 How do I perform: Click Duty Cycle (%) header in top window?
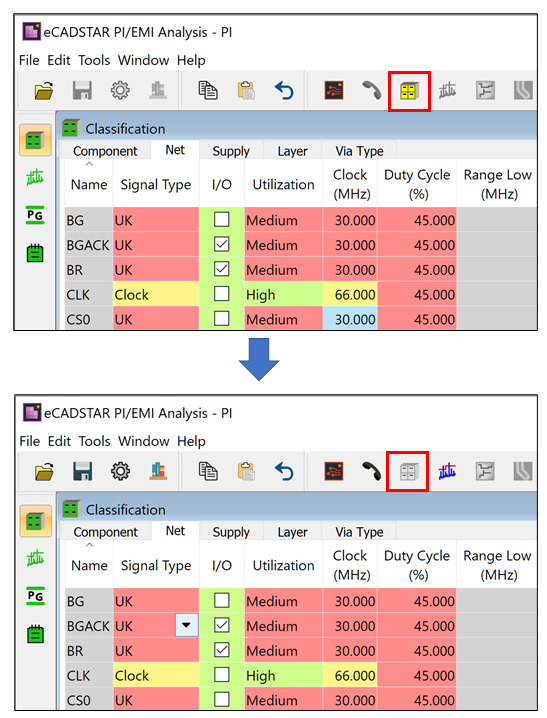(x=417, y=184)
